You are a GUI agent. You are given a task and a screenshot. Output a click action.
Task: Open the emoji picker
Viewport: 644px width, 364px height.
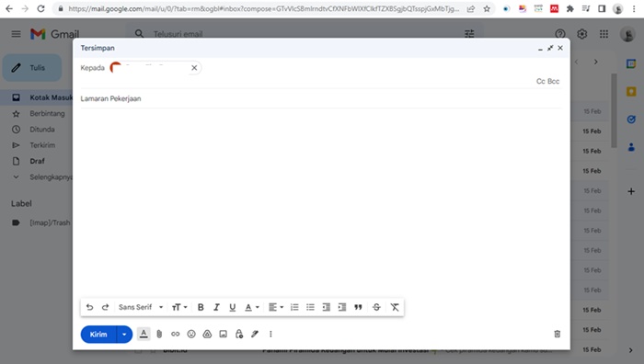tap(191, 334)
